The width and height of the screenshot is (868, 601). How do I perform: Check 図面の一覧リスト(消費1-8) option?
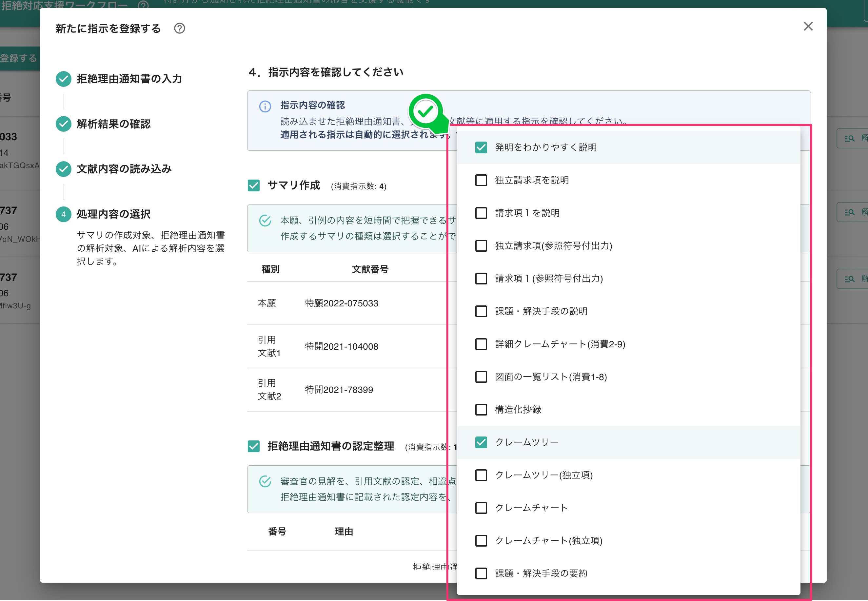pos(481,377)
